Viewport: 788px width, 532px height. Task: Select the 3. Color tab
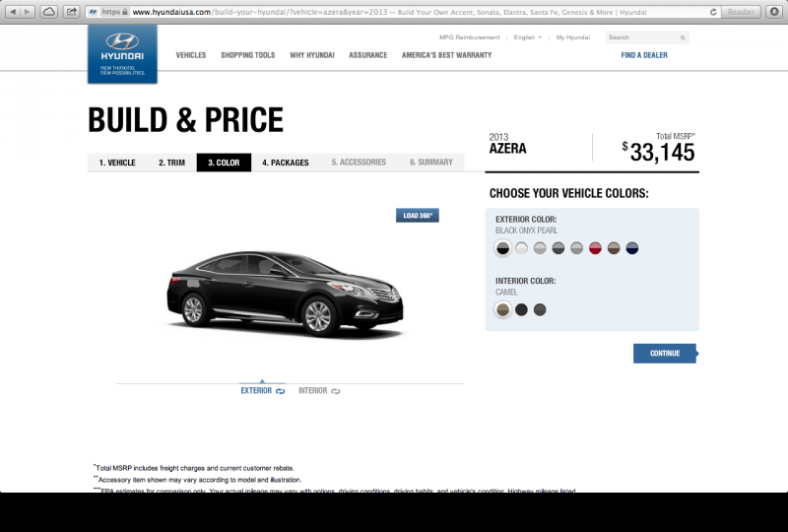coord(224,163)
